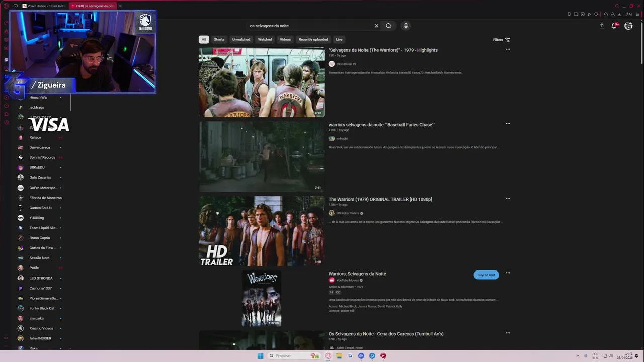Open title The Warriors (1979) ORIGINAL TRAILER

point(380,199)
